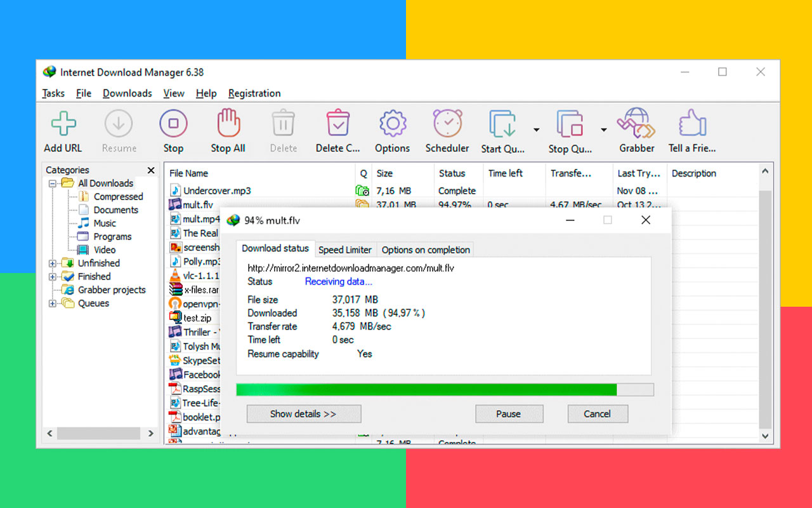The width and height of the screenshot is (812, 508).
Task: Select the Download status tab
Action: (x=275, y=248)
